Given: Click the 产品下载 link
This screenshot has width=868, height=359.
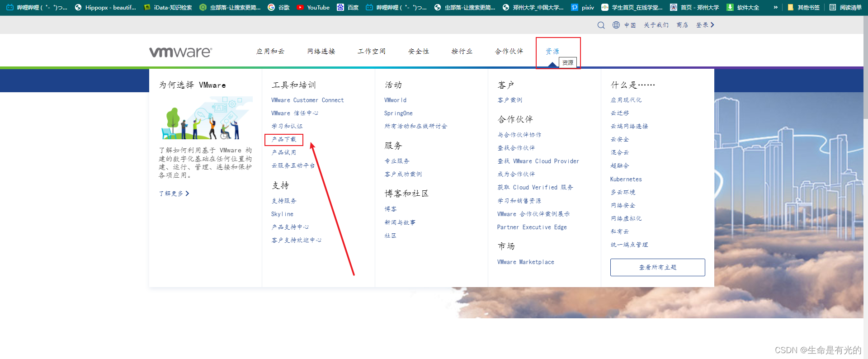Looking at the screenshot, I should pyautogui.click(x=284, y=139).
